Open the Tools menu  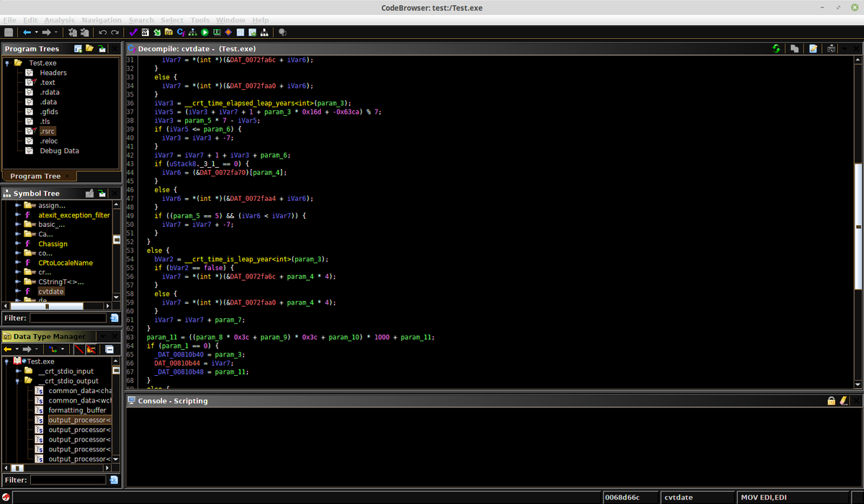tap(200, 19)
